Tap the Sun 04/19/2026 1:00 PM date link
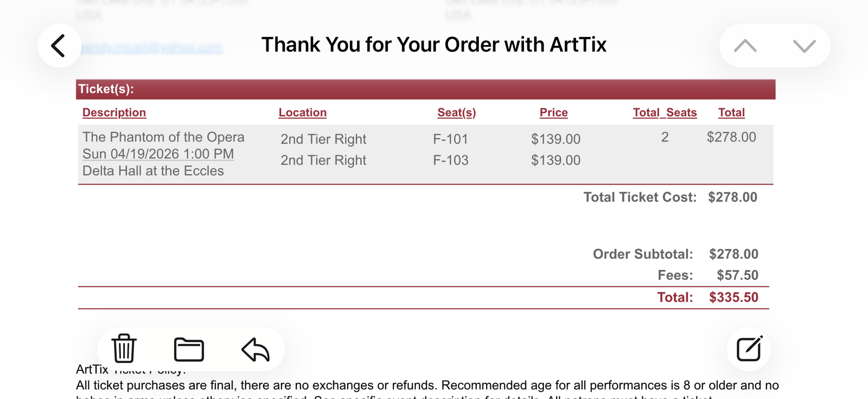The width and height of the screenshot is (868, 399). point(158,154)
